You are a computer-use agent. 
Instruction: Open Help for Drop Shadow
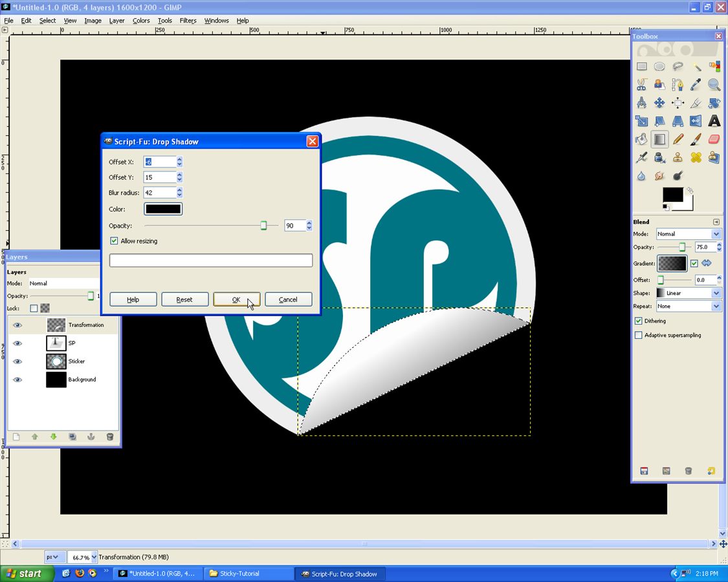point(133,299)
